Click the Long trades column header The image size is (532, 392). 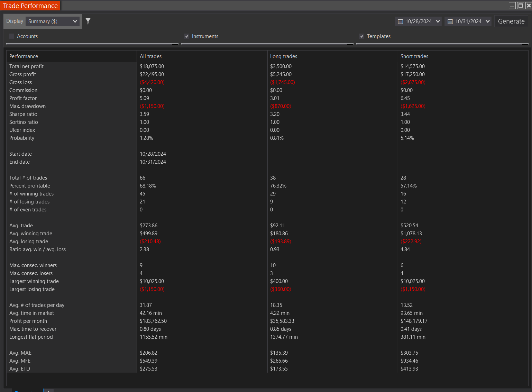(284, 56)
